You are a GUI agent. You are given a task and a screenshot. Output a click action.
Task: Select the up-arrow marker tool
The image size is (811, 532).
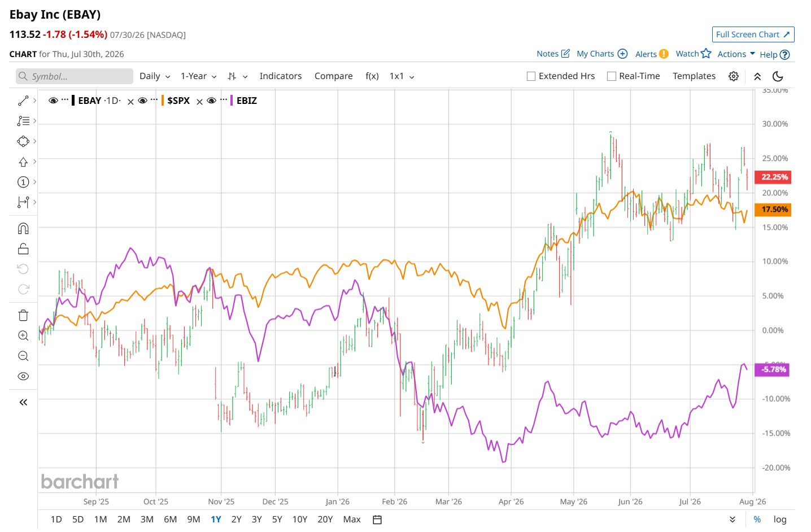coord(23,162)
